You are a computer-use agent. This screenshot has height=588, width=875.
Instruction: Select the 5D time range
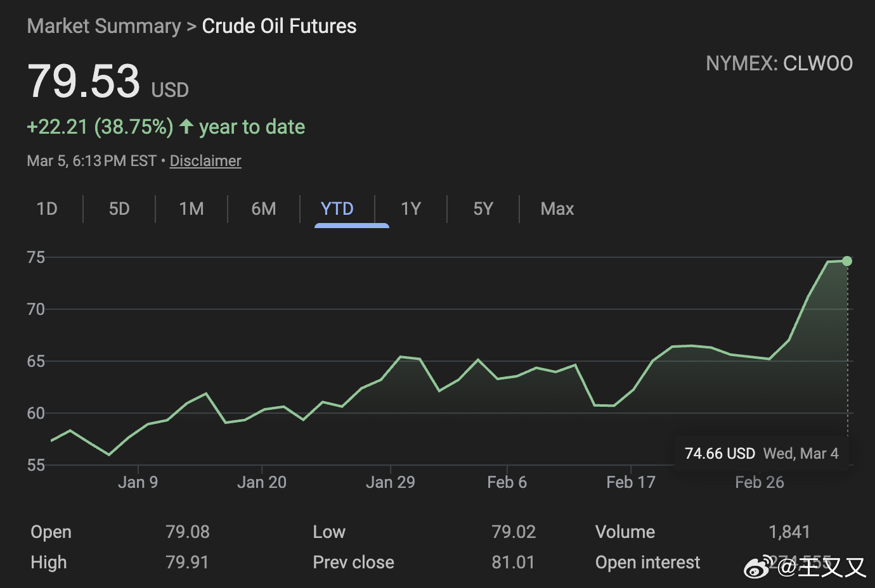pos(119,209)
